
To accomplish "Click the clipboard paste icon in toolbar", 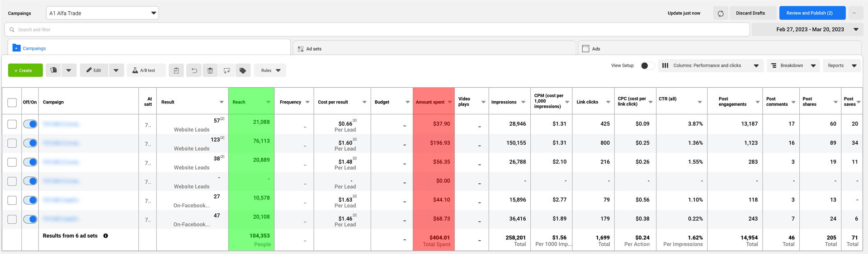I will tap(176, 71).
